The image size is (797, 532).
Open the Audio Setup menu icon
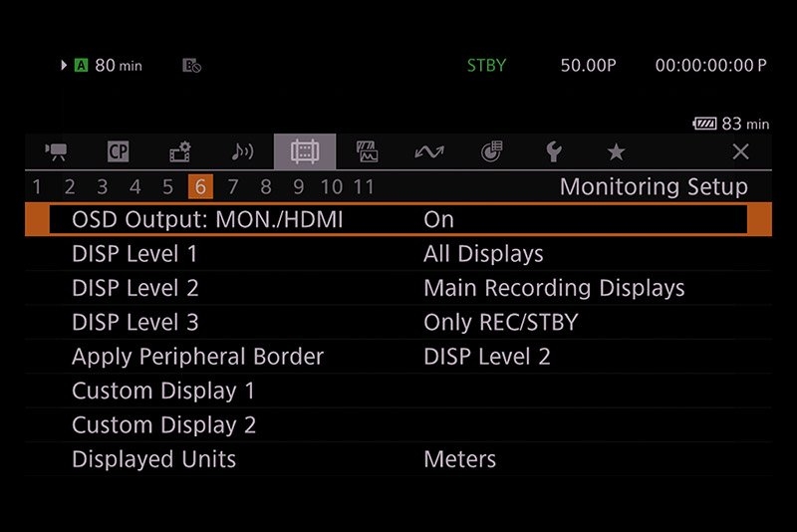(242, 151)
